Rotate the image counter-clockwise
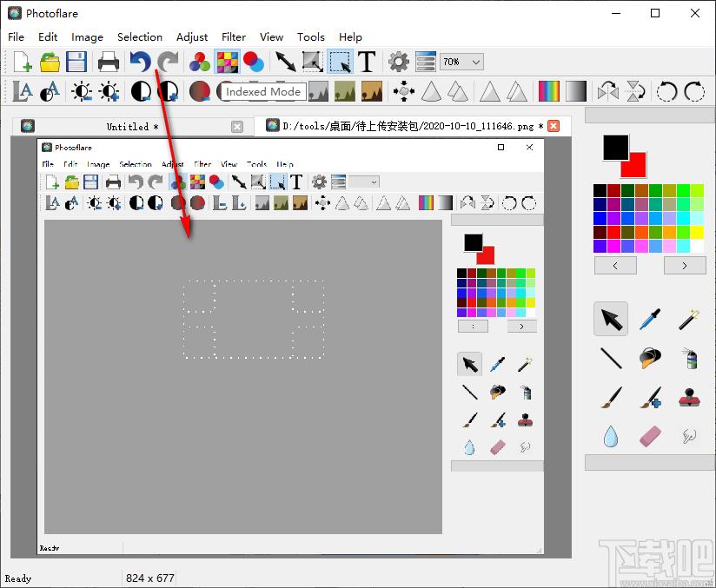This screenshot has width=716, height=588. tap(666, 91)
